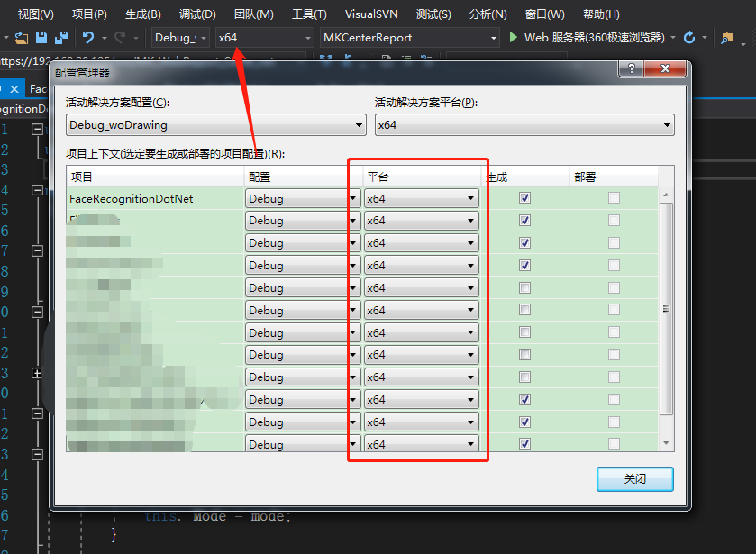The image size is (756, 554).
Task: Open the Debug_ solution configuration toolbar dropdown
Action: click(x=181, y=38)
